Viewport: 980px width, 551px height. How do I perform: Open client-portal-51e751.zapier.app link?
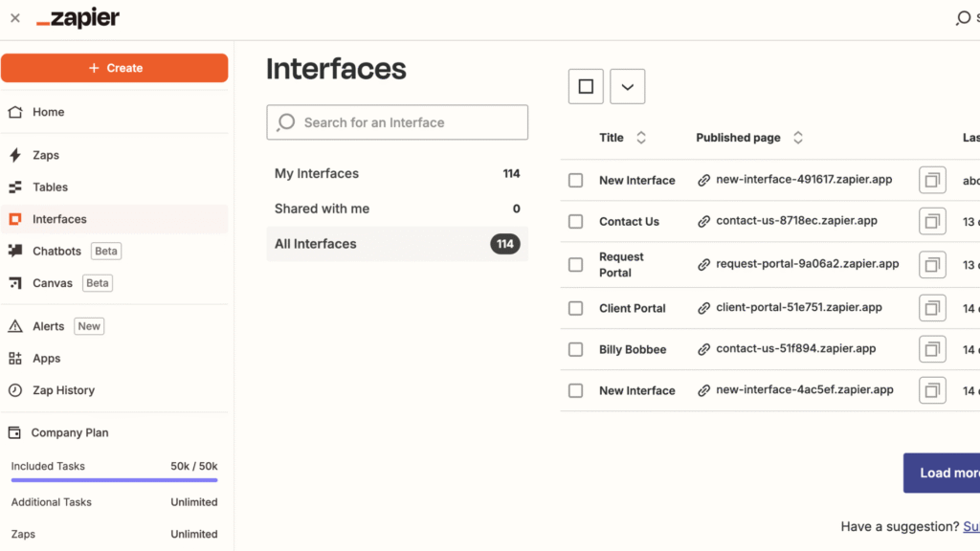(x=799, y=307)
